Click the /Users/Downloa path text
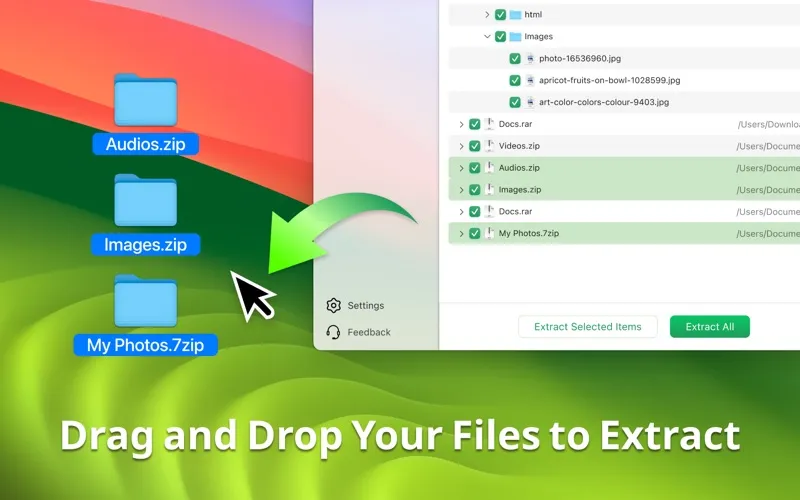Screen dimensions: 800x500 pos(768,124)
